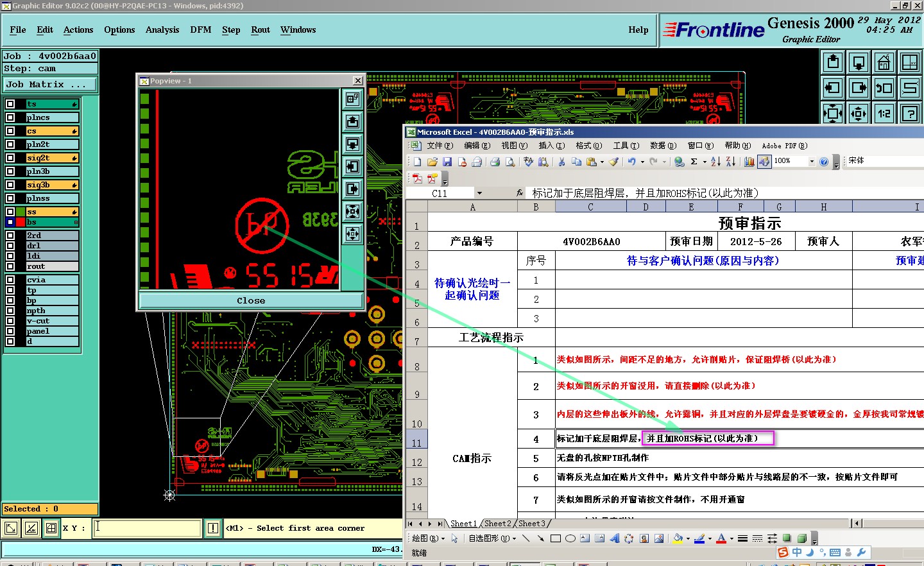Click the zoom-in arrows icon
Screen dimensions: 924x566
(833, 114)
